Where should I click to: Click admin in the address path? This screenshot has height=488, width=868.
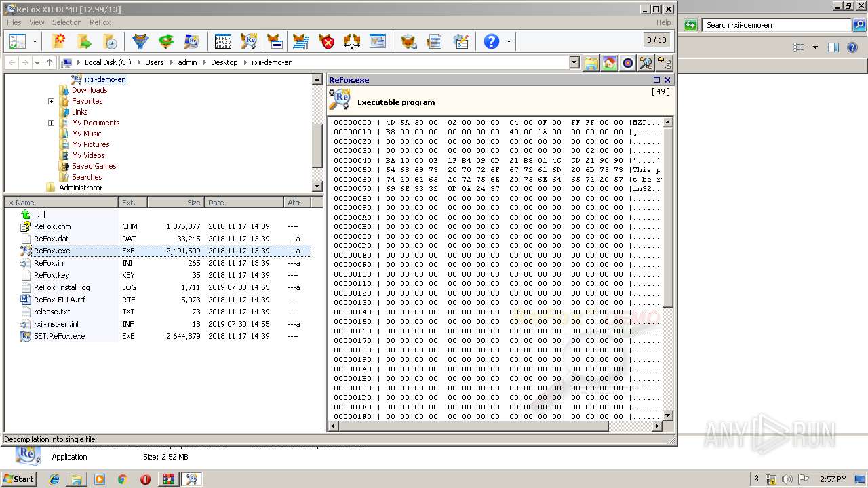pyautogui.click(x=187, y=62)
